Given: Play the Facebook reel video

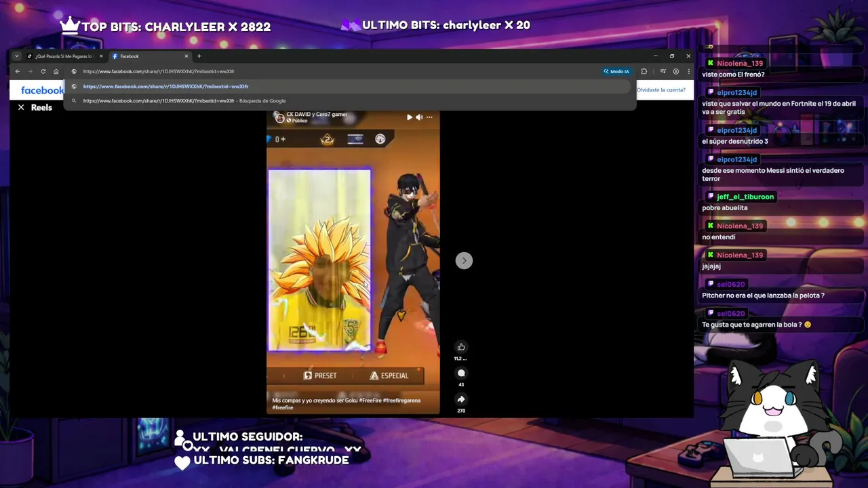Looking at the screenshot, I should [409, 117].
